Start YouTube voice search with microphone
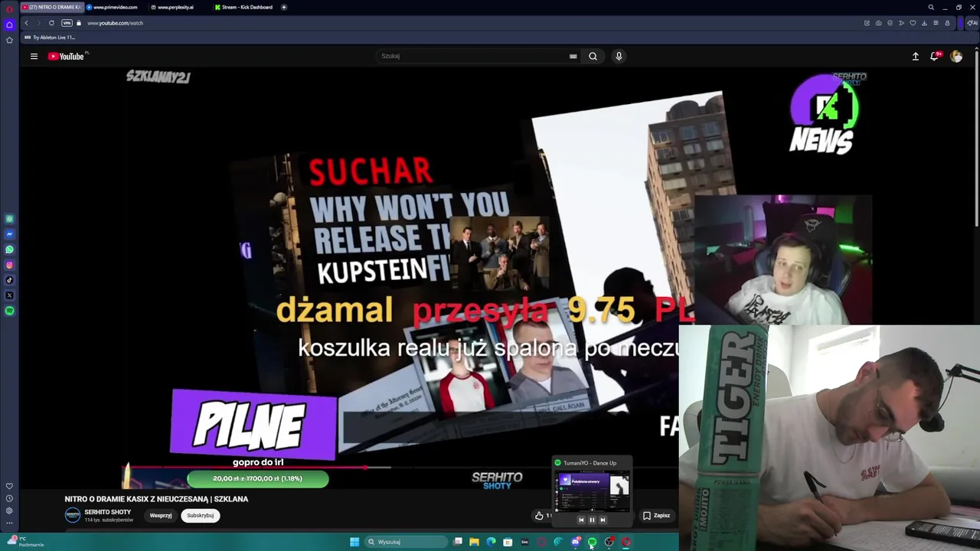The height and width of the screenshot is (551, 980). 619,56
